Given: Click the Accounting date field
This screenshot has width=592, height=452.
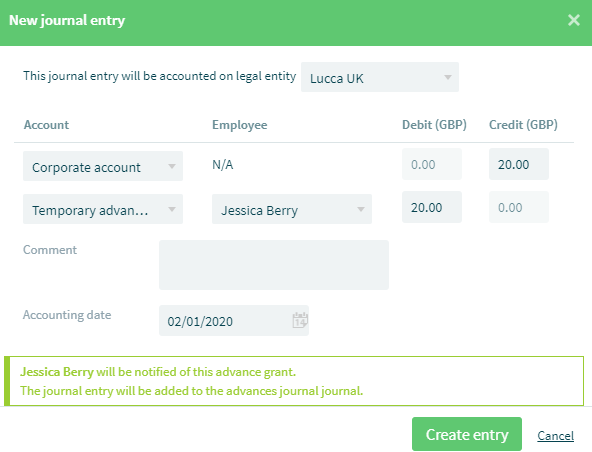Looking at the screenshot, I should tap(234, 321).
